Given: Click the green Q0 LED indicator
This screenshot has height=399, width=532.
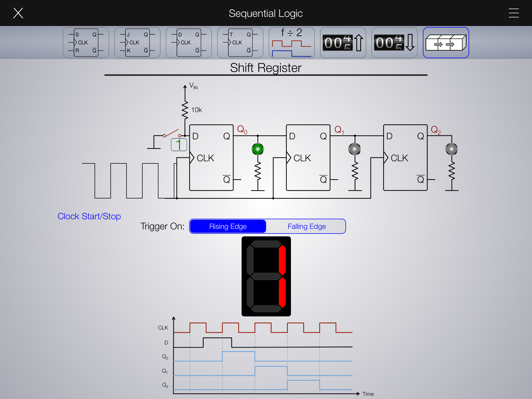Looking at the screenshot, I should (258, 149).
